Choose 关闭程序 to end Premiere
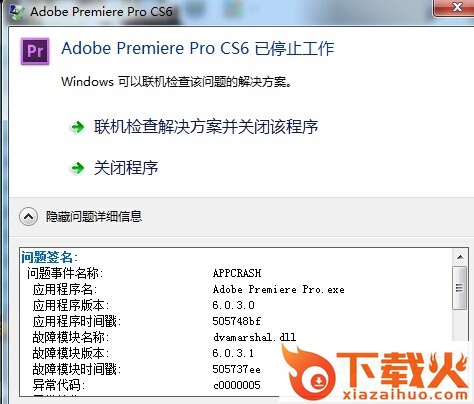The width and height of the screenshot is (474, 404). [x=126, y=168]
